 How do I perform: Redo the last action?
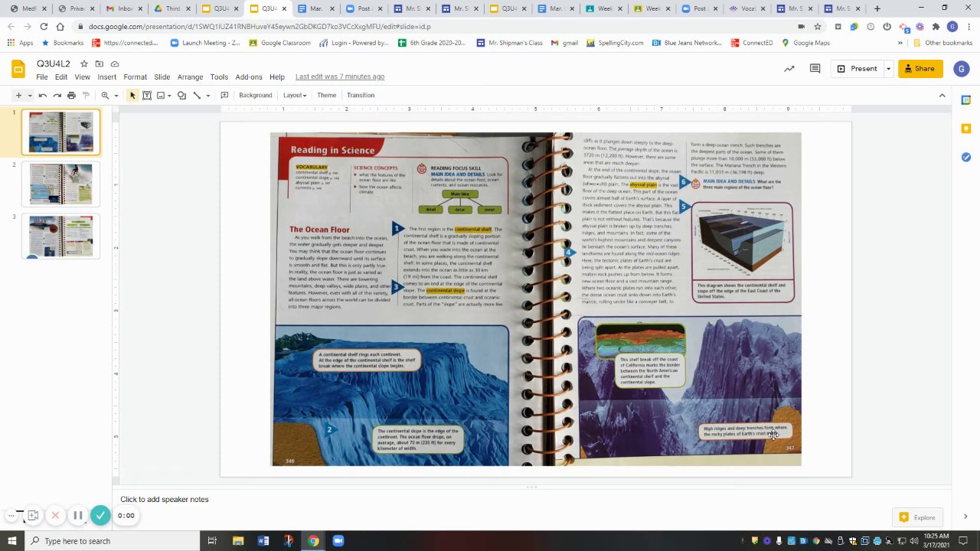(57, 96)
